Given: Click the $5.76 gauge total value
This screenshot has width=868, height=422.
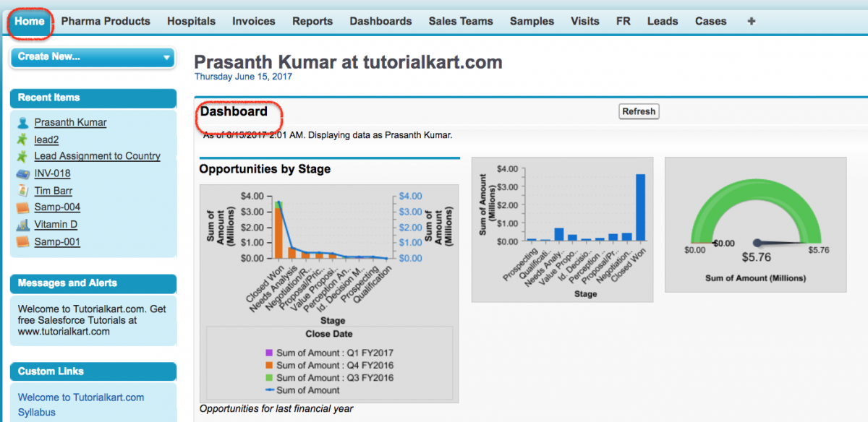Looking at the screenshot, I should tap(757, 257).
